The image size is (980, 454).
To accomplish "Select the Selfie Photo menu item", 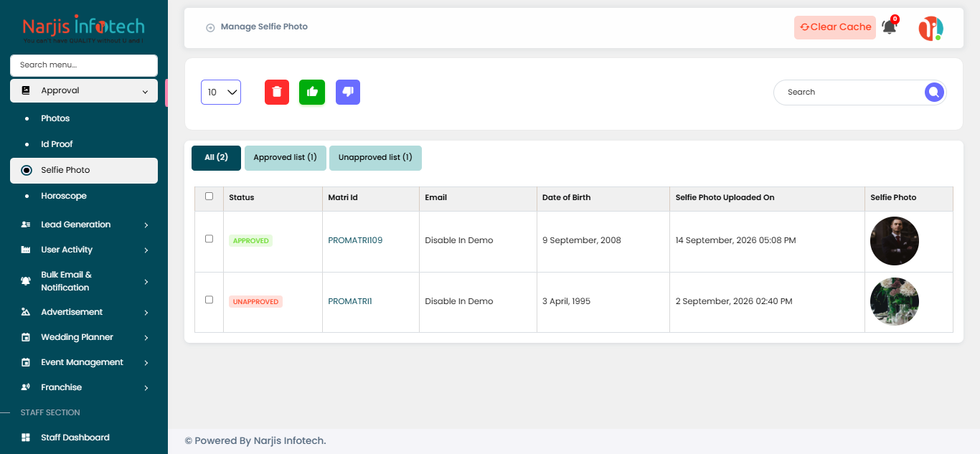I will coord(84,171).
